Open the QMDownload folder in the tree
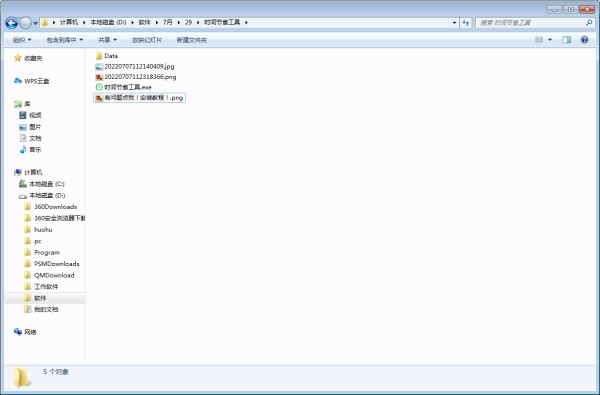600x395 pixels. [49, 275]
